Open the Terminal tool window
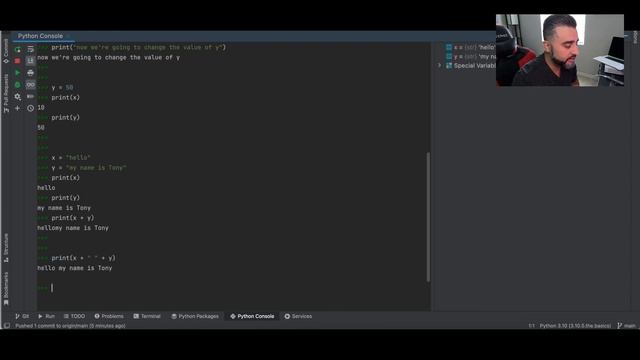Viewport: 640px width, 360px height. [147, 316]
